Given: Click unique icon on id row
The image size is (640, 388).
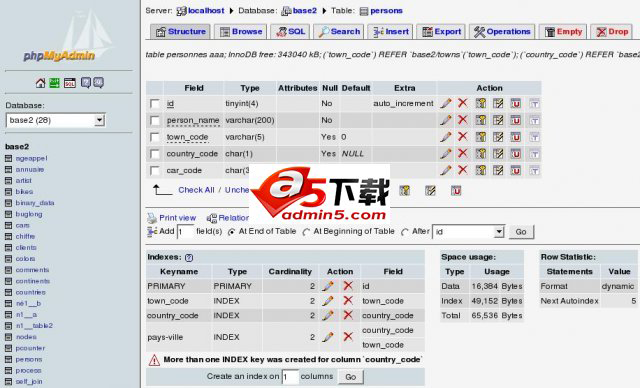Looking at the screenshot, I should (x=516, y=103).
